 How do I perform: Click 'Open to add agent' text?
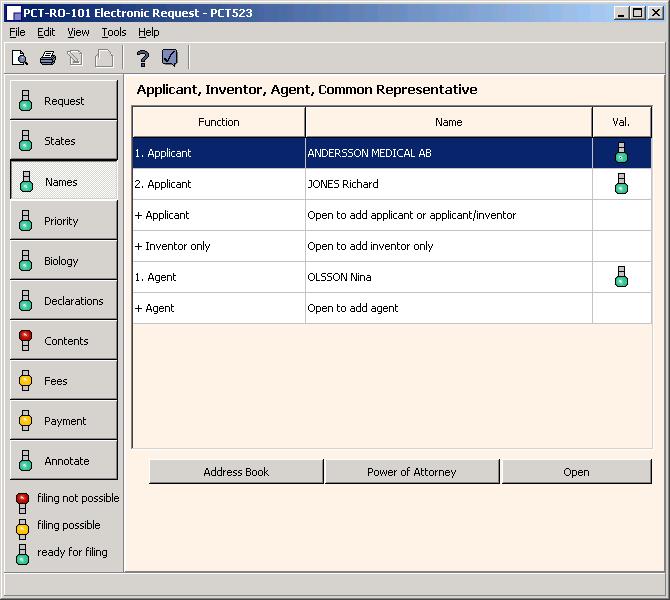[x=353, y=308]
